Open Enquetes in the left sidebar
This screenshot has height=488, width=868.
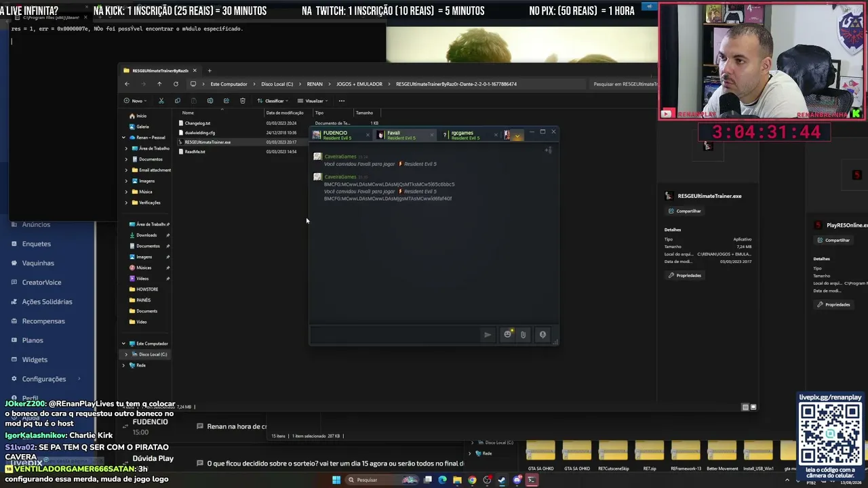click(x=37, y=244)
